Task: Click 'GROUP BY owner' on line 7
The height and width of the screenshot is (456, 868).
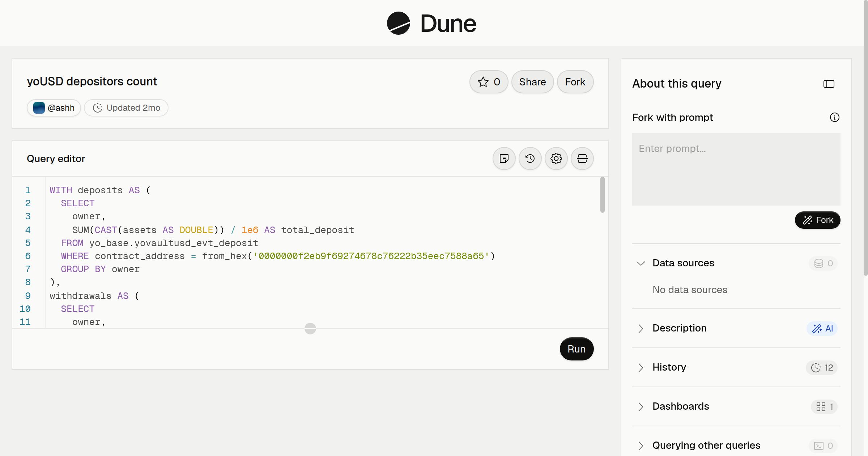Action: point(100,269)
